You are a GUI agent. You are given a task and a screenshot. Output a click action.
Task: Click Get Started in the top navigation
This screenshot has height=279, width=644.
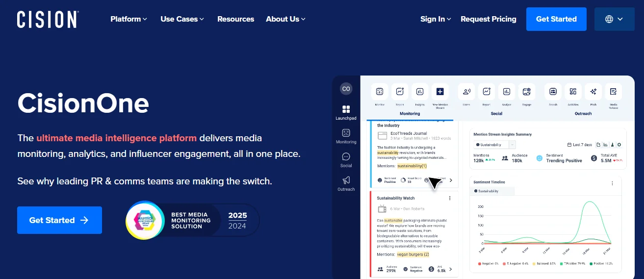pyautogui.click(x=556, y=19)
